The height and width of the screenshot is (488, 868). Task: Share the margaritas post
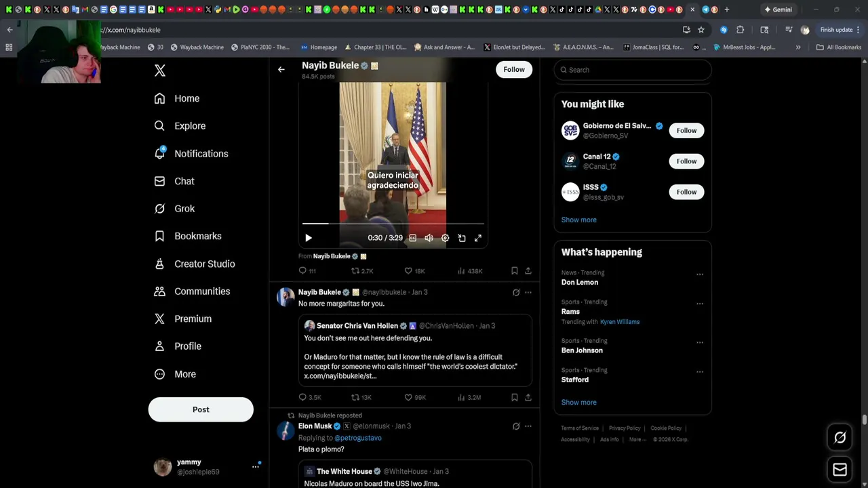(x=528, y=397)
